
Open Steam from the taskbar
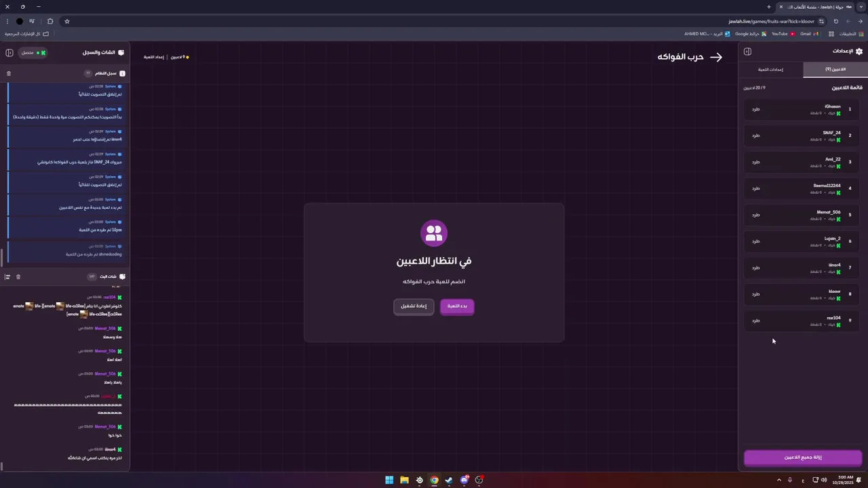[449, 480]
